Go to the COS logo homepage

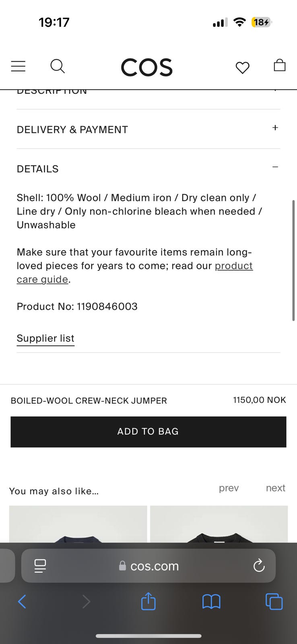pos(147,67)
